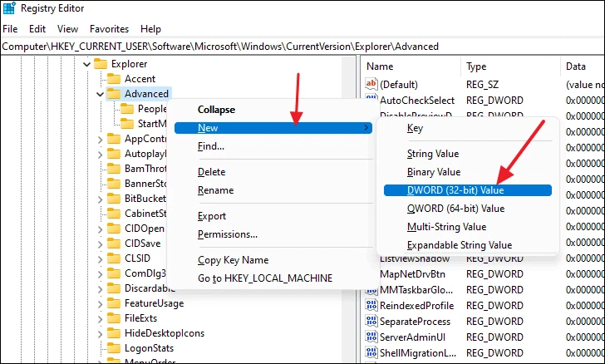Viewport: 605px width, 364px height.
Task: Select the LogonStats tree key
Action: [x=149, y=348]
